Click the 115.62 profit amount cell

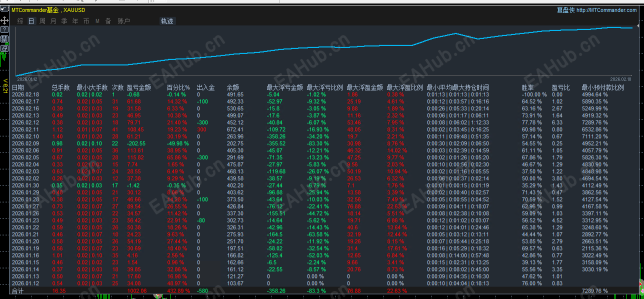(135, 157)
